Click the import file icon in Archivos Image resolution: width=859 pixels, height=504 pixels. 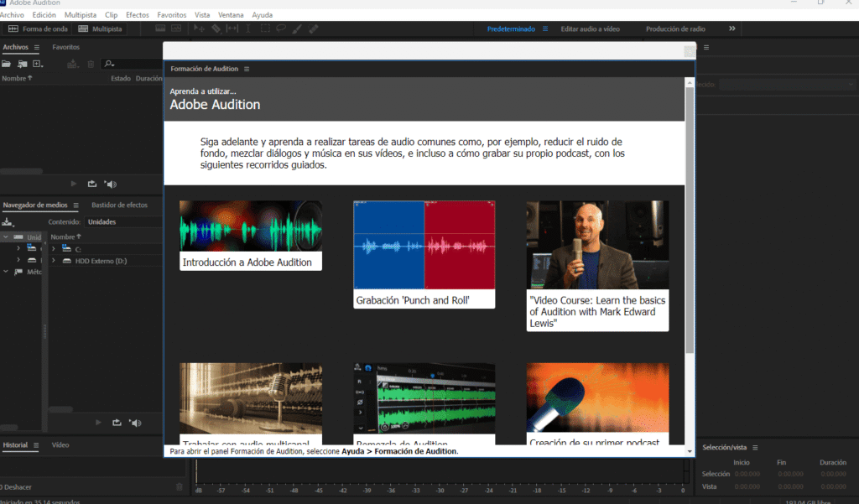[x=23, y=64]
